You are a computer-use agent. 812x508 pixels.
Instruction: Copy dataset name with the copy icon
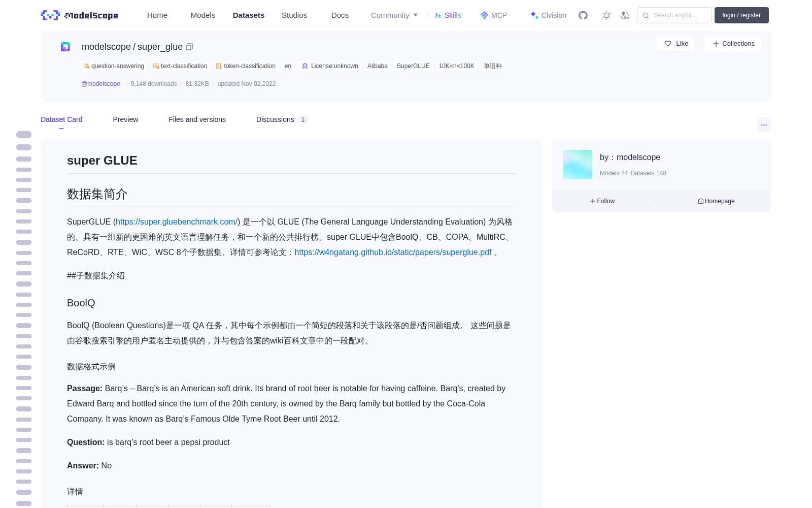click(189, 47)
